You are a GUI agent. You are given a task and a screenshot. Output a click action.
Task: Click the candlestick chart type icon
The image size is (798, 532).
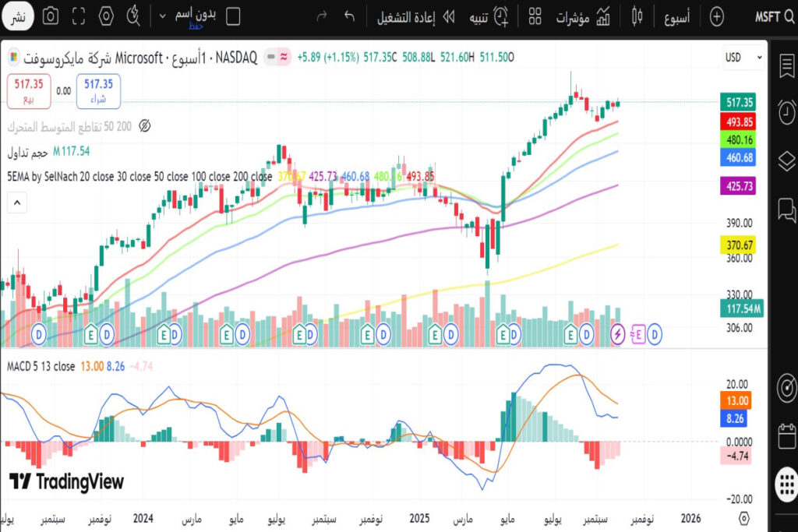pyautogui.click(x=638, y=16)
